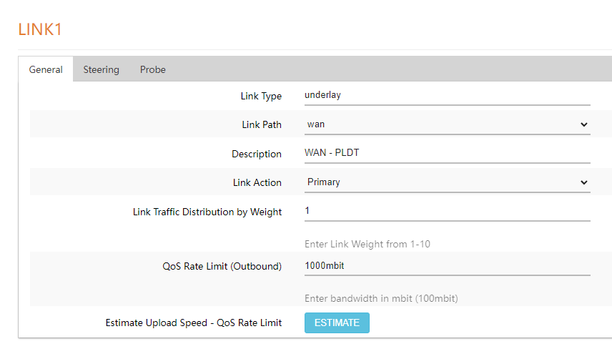Click the Link Traffic Distribution by Weight label
This screenshot has width=612, height=364.
(x=207, y=212)
